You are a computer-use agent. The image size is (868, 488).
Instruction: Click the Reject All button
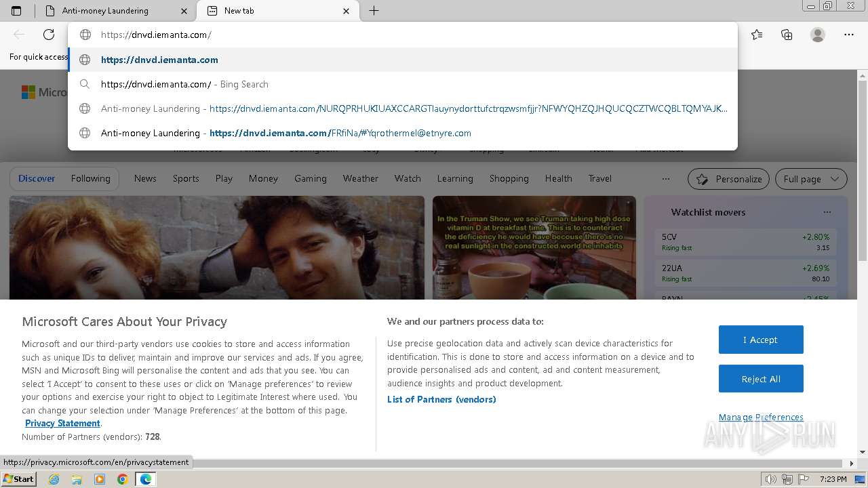coord(761,379)
